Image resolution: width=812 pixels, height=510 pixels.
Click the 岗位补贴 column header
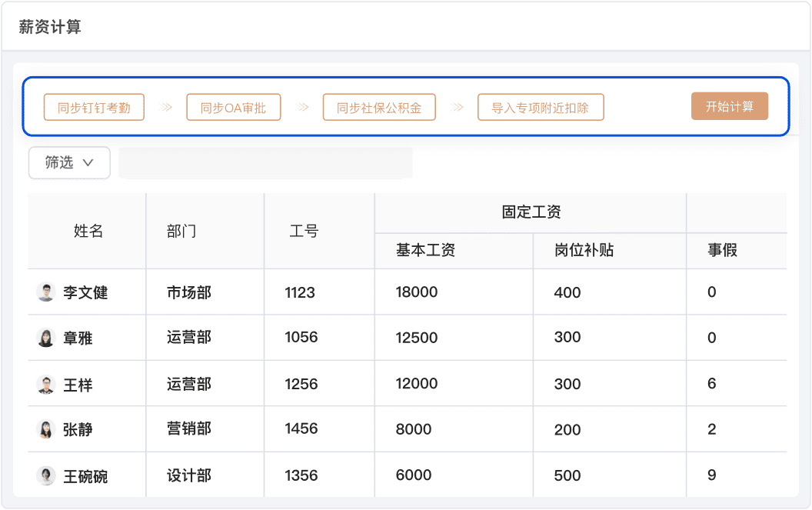click(x=584, y=250)
